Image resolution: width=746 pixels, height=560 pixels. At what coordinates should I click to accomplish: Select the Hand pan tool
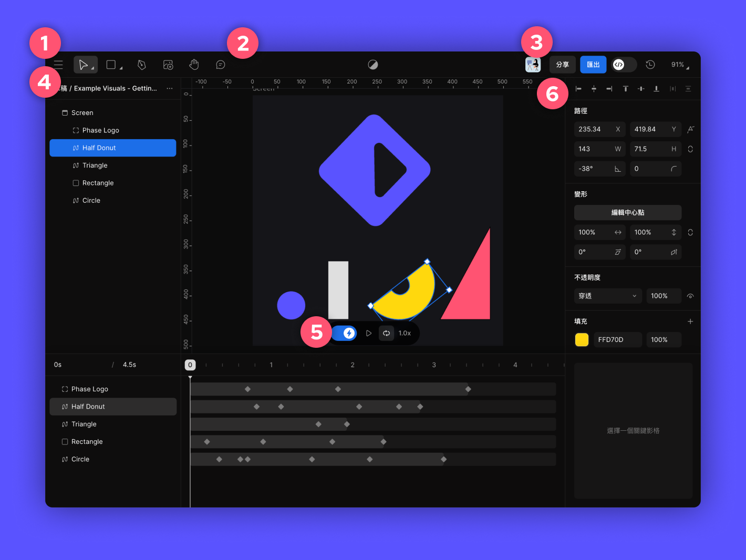pos(194,65)
